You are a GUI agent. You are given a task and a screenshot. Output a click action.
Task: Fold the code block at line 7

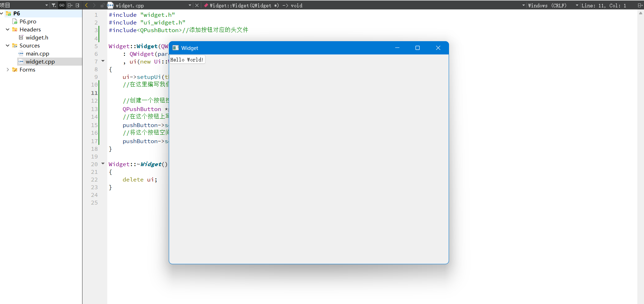point(103,61)
